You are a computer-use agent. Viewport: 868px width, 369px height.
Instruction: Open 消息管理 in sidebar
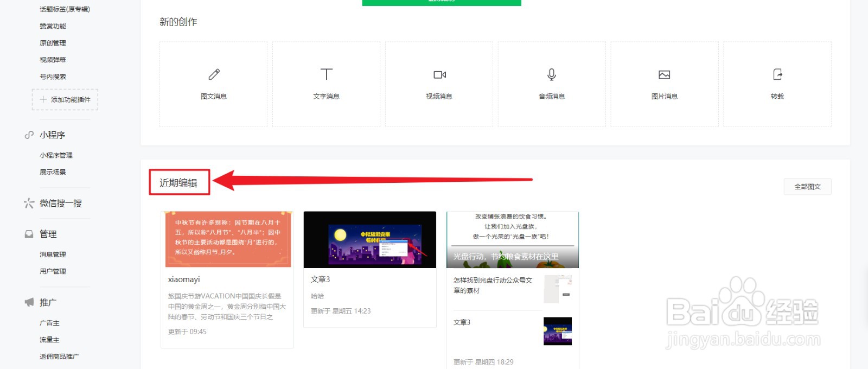[53, 255]
